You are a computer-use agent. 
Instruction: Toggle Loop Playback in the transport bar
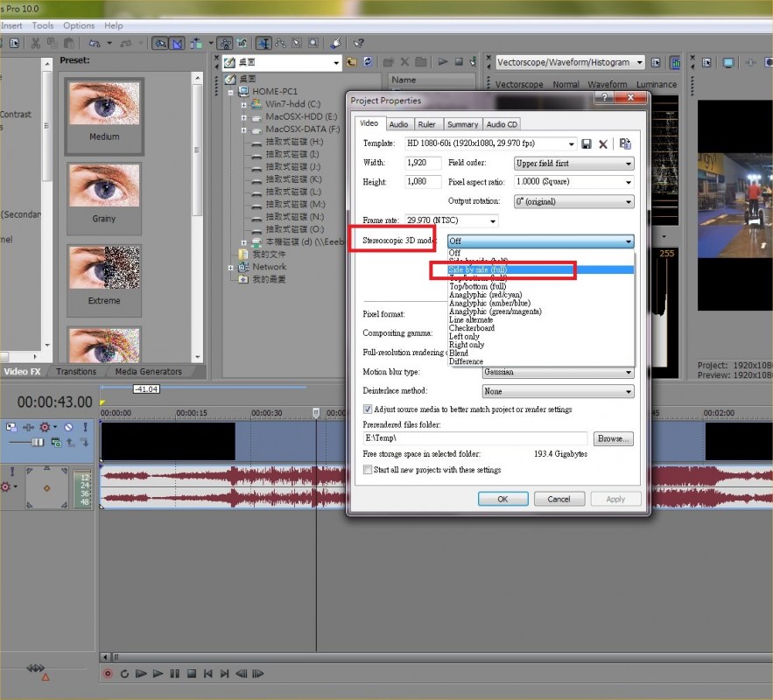click(x=125, y=674)
